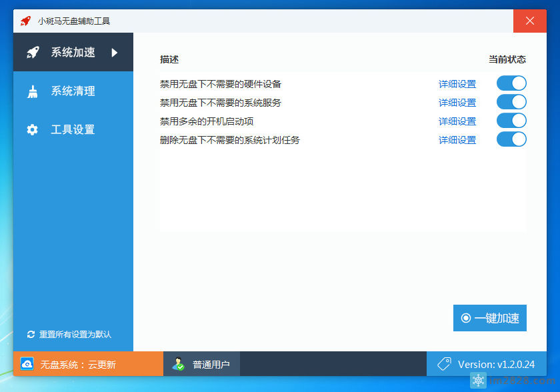Click the brush icon for 系统清理
The image size is (560, 392).
pyautogui.click(x=33, y=91)
